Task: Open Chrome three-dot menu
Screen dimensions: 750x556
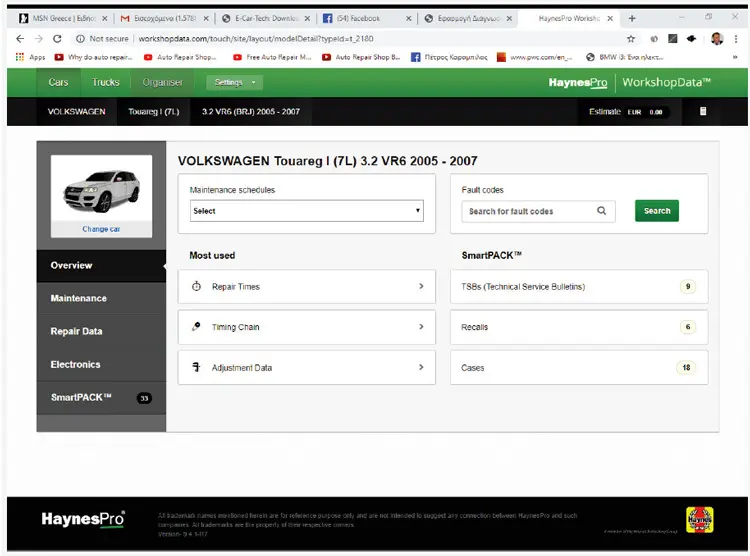Action: [x=736, y=39]
